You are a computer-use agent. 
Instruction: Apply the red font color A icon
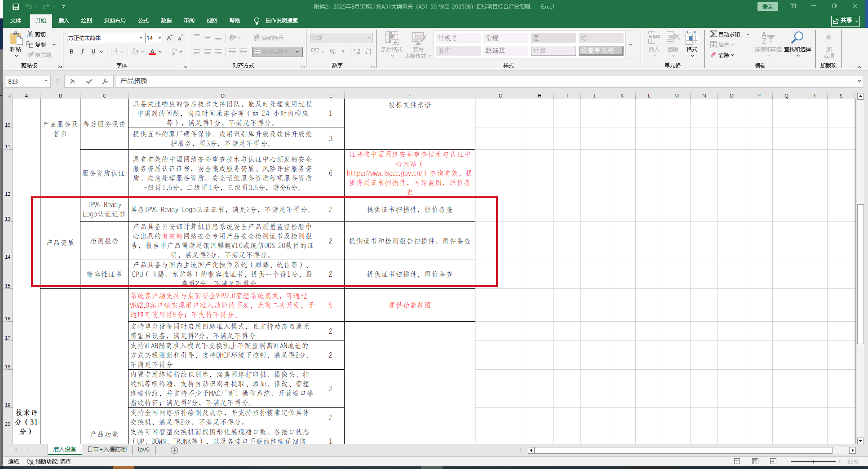pos(152,52)
